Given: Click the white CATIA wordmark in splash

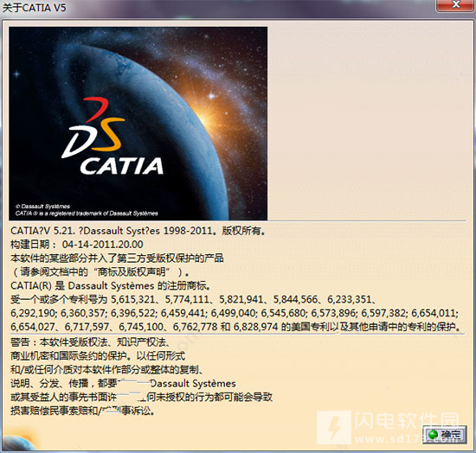Looking at the screenshot, I should [122, 166].
